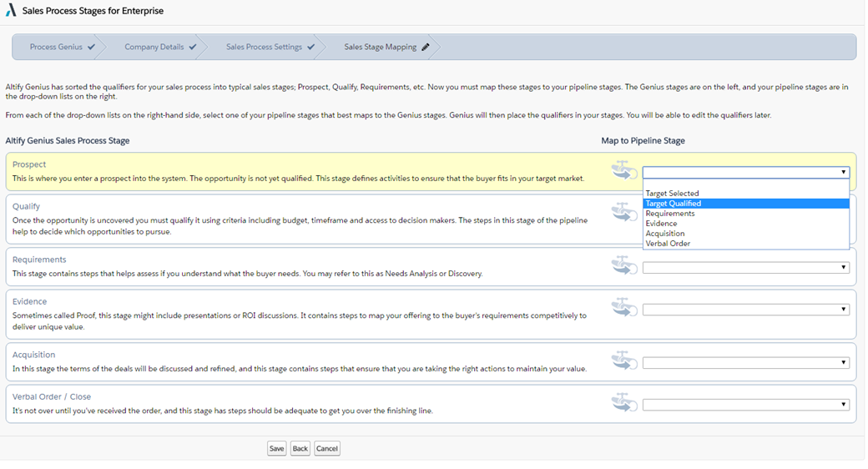
Task: Click the mapping arrow icon in Requirements row
Action: pyautogui.click(x=624, y=265)
